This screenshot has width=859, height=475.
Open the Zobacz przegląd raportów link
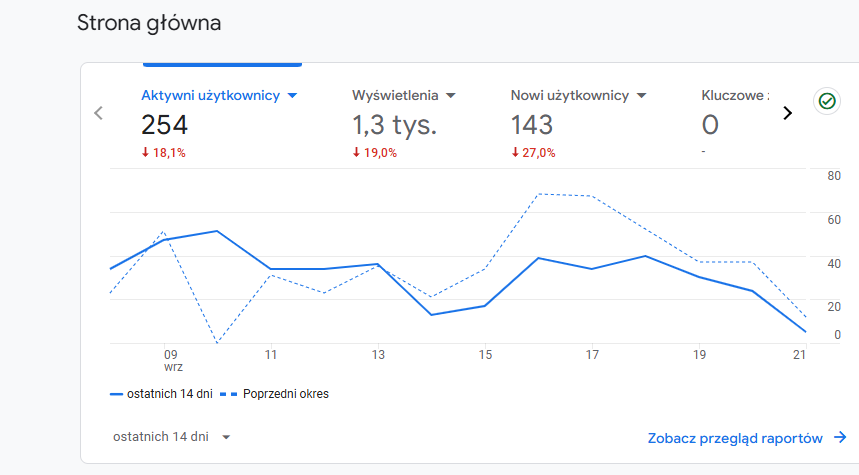click(735, 438)
